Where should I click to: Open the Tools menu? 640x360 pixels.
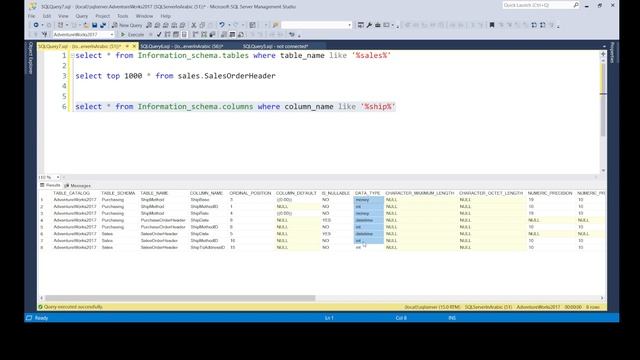coord(122,16)
